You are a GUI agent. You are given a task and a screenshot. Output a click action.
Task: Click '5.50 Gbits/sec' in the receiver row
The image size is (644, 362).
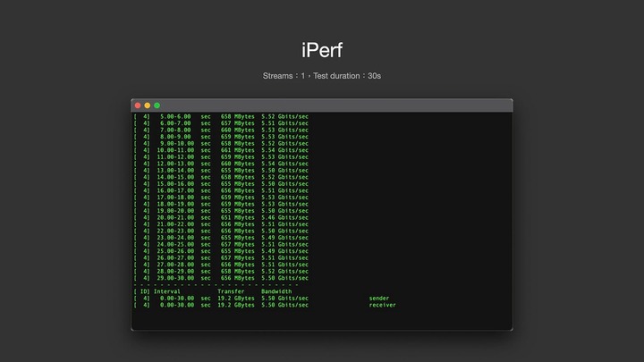(x=284, y=305)
